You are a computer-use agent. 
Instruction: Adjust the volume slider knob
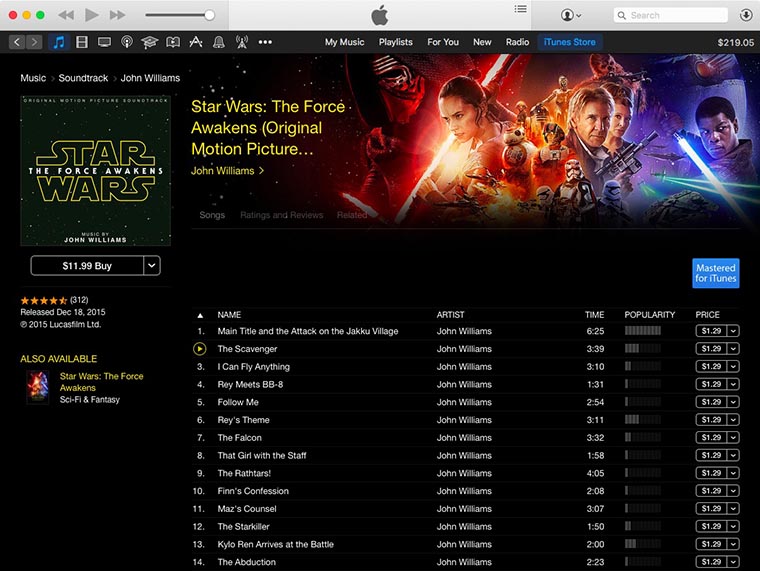tap(209, 15)
